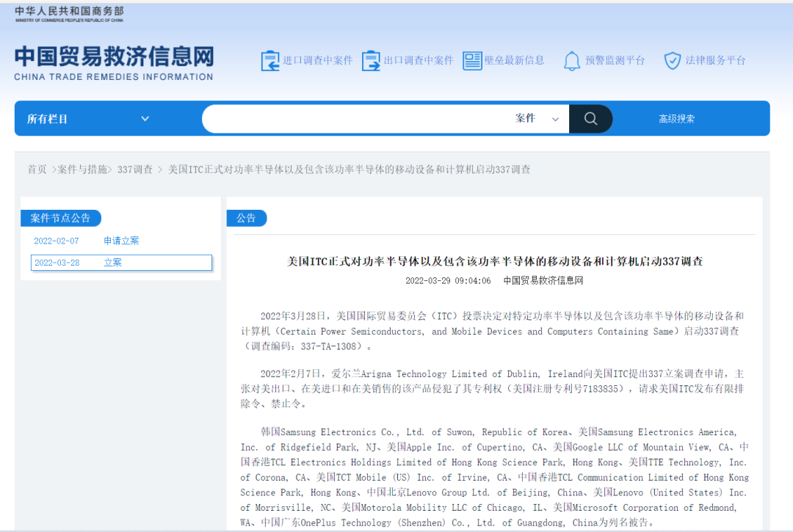The height and width of the screenshot is (532, 793).
Task: Click the import investigation cases icon
Action: click(x=270, y=61)
